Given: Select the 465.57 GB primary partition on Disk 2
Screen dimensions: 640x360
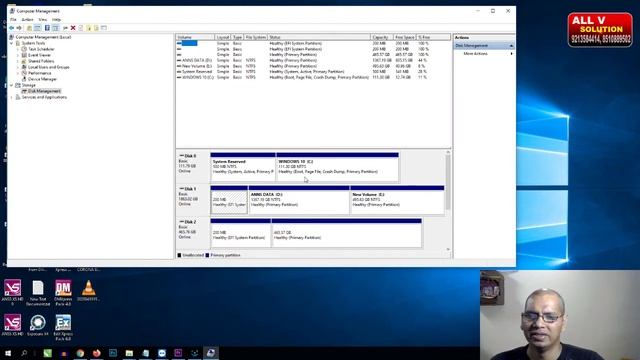Looking at the screenshot, I should pyautogui.click(x=347, y=233).
